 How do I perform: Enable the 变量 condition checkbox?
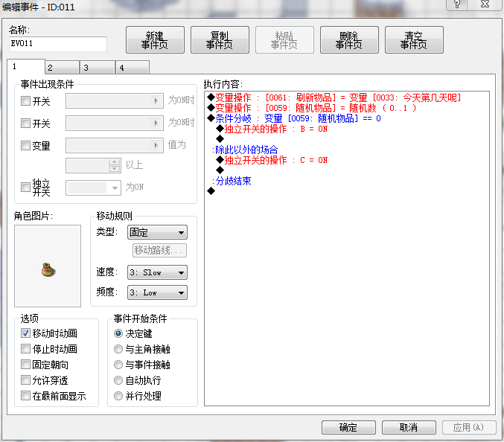[25, 146]
